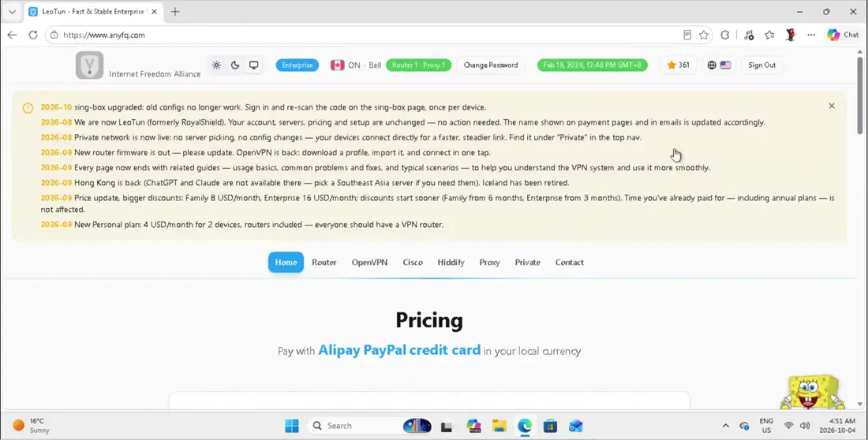Click the address bar URL field
This screenshot has width=868, height=440.
pyautogui.click(x=365, y=35)
